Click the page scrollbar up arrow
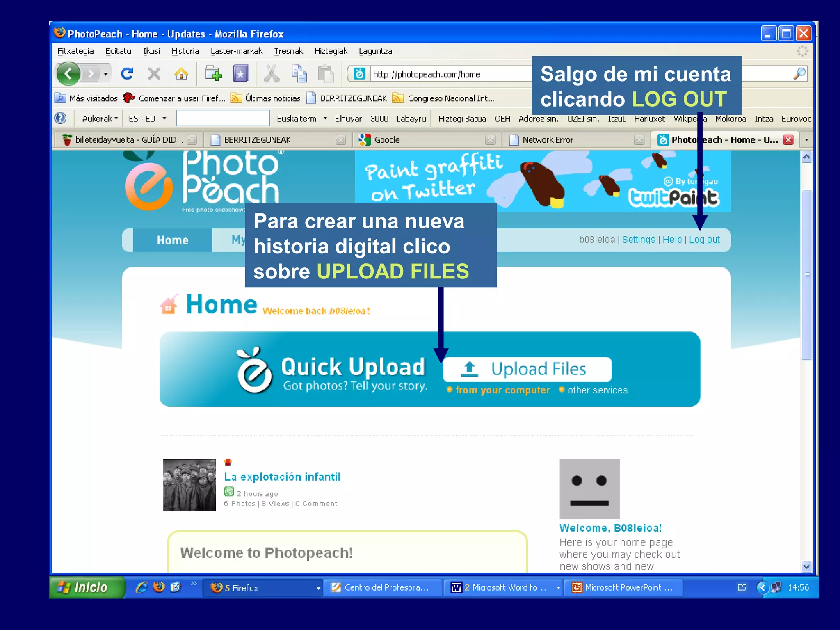The image size is (840, 630). pos(806,157)
